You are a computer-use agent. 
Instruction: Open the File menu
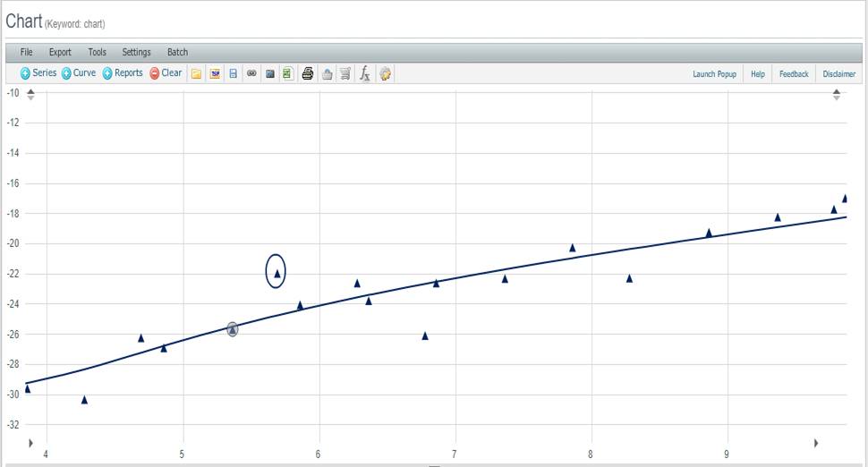(x=27, y=53)
